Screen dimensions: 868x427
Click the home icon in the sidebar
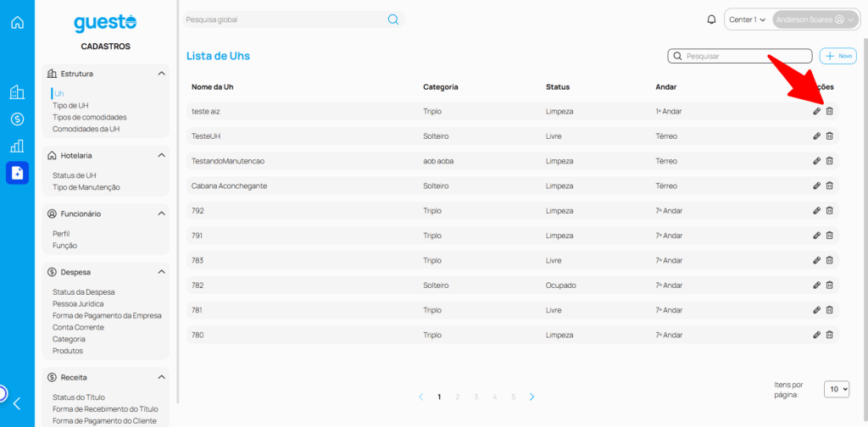coord(17,22)
